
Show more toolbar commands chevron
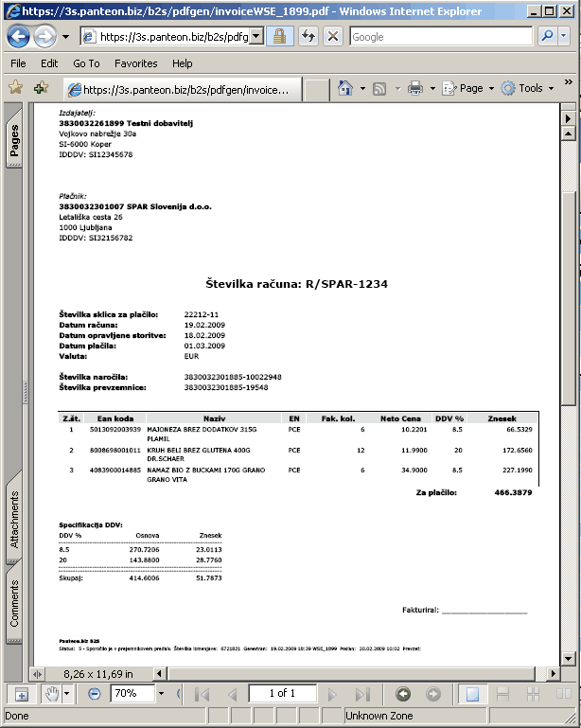[569, 82]
